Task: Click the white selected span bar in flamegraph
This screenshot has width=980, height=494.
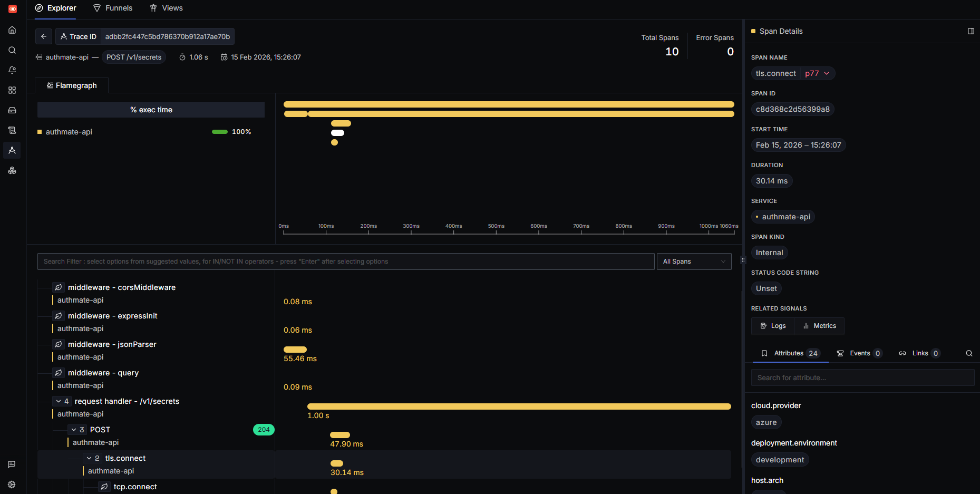Action: coord(337,133)
